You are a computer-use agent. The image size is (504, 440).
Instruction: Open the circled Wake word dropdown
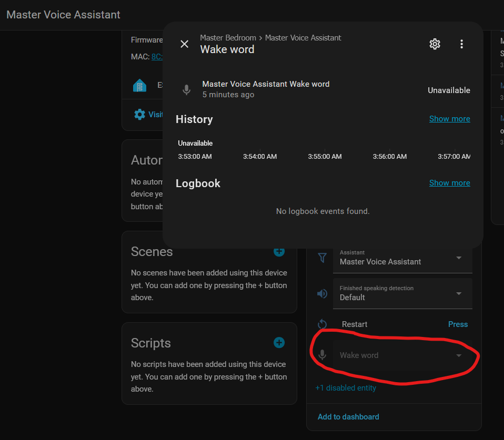pyautogui.click(x=402, y=355)
